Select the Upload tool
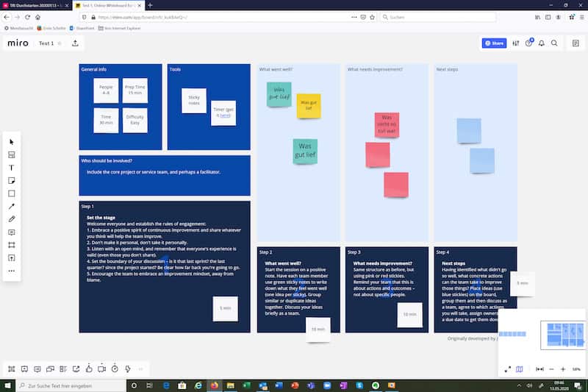Screen dimensions: 588x392 [x=12, y=258]
